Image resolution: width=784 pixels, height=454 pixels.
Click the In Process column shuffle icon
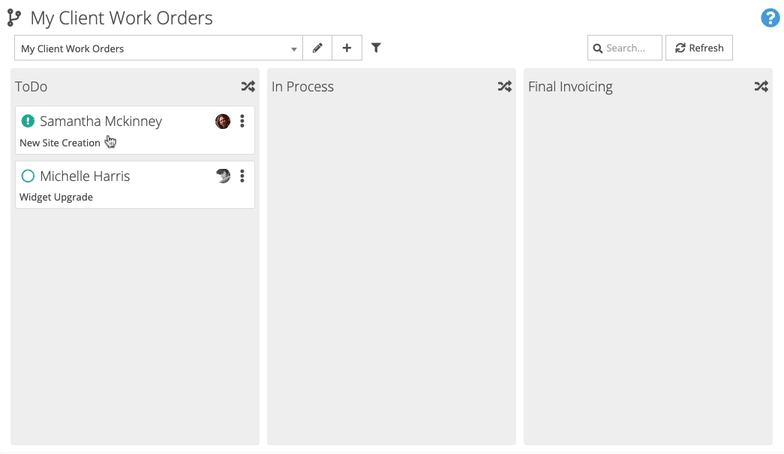coord(504,86)
